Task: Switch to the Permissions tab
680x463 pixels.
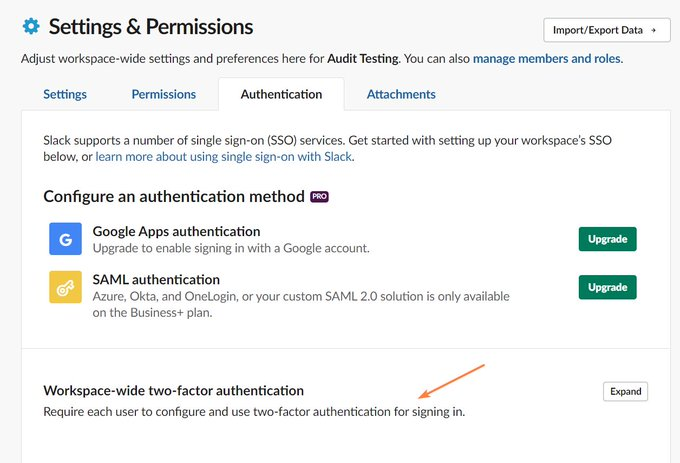Action: 163,94
